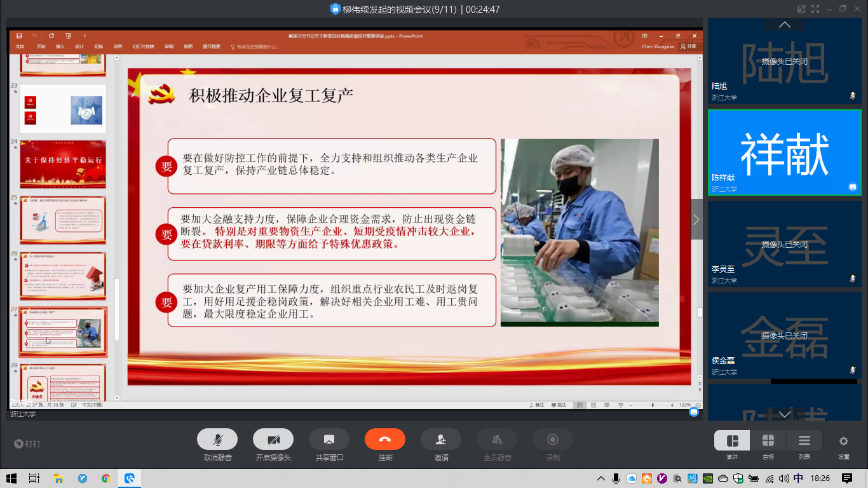Invite participants using 邀请 icon

(x=441, y=439)
